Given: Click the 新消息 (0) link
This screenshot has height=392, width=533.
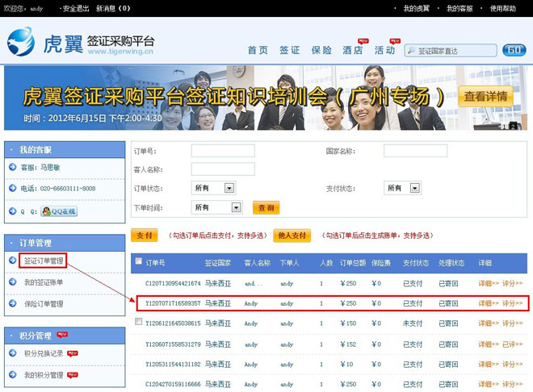Looking at the screenshot, I should pos(113,9).
